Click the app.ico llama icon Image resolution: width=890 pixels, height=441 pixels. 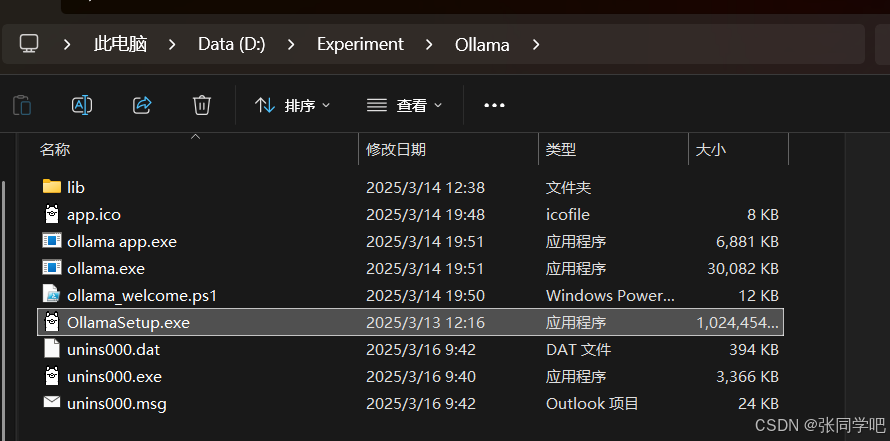tap(52, 214)
